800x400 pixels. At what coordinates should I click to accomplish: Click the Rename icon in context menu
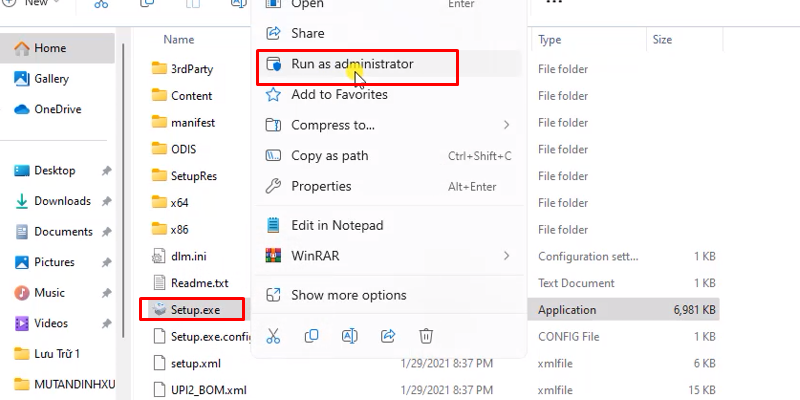point(350,335)
